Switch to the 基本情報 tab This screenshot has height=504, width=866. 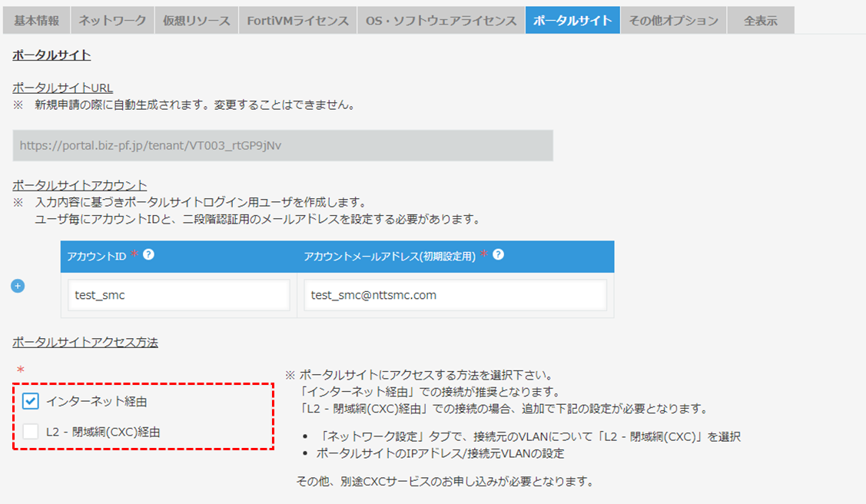[x=36, y=21]
